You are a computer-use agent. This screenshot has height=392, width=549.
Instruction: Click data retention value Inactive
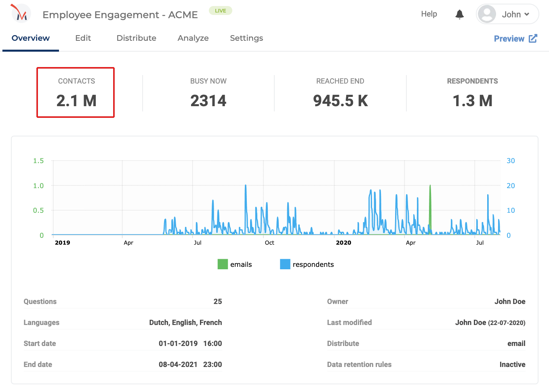512,365
